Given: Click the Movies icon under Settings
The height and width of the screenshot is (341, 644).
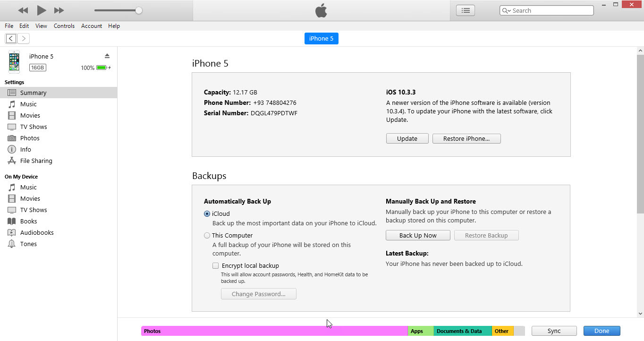Looking at the screenshot, I should [12, 115].
